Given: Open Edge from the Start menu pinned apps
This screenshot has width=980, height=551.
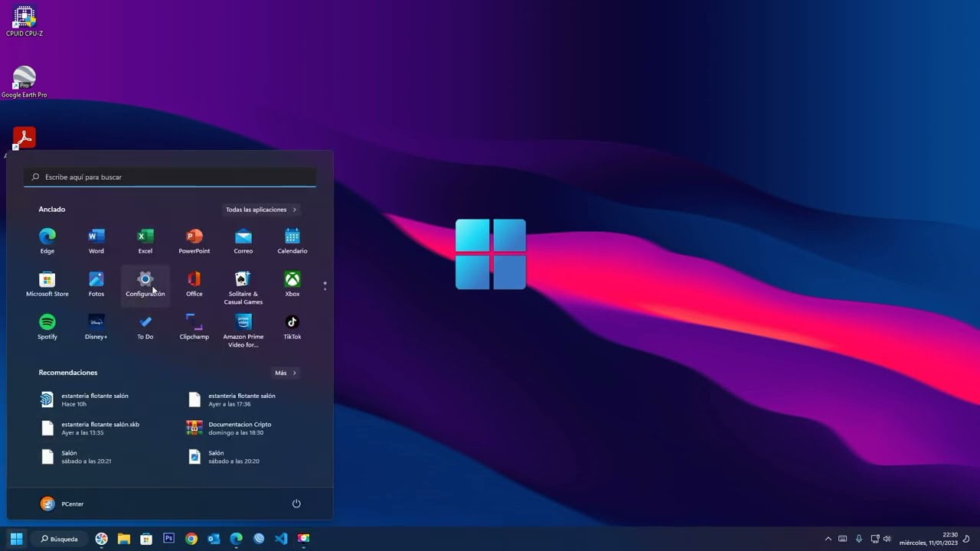Looking at the screenshot, I should [x=47, y=240].
